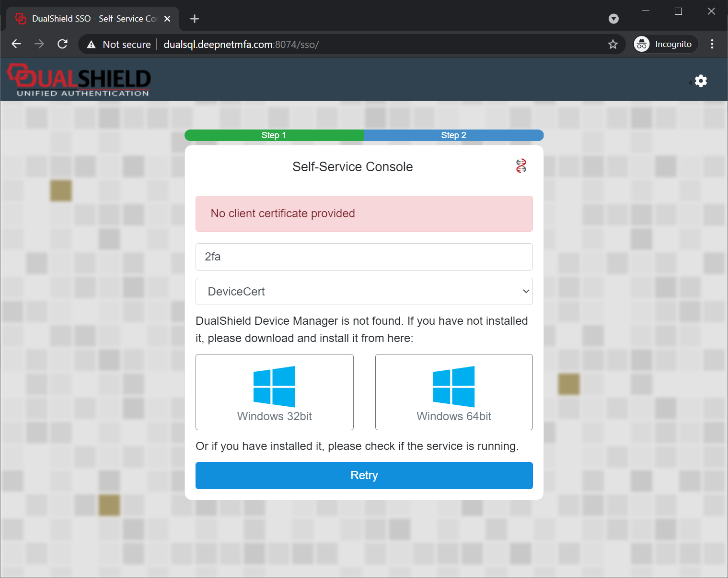Bookmark this page with the star
The height and width of the screenshot is (578, 728).
click(613, 44)
